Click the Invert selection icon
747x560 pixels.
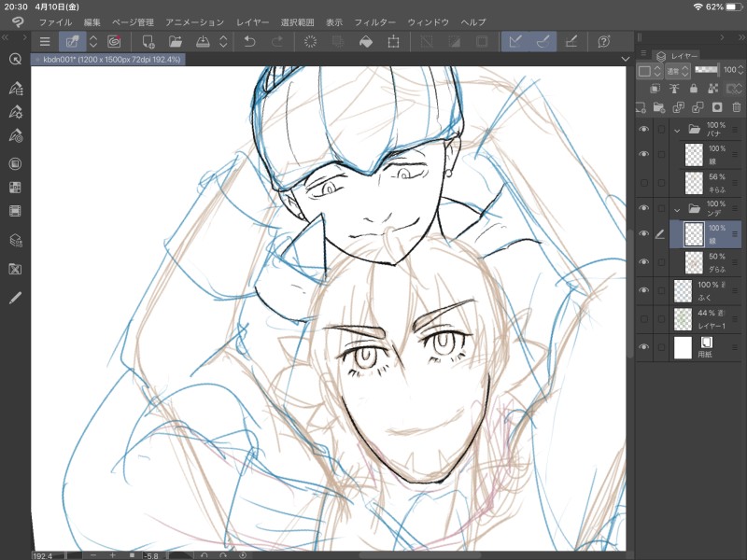[x=455, y=42]
